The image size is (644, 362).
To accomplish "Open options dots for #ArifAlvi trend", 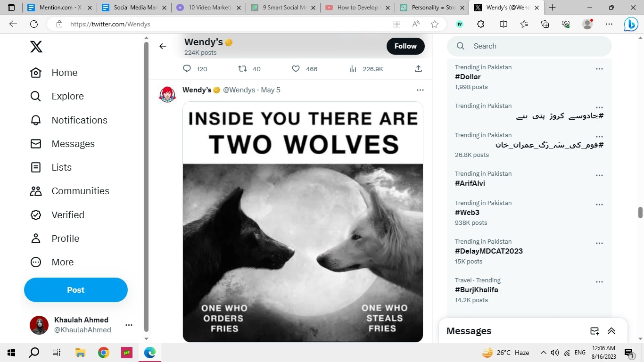I will [599, 175].
